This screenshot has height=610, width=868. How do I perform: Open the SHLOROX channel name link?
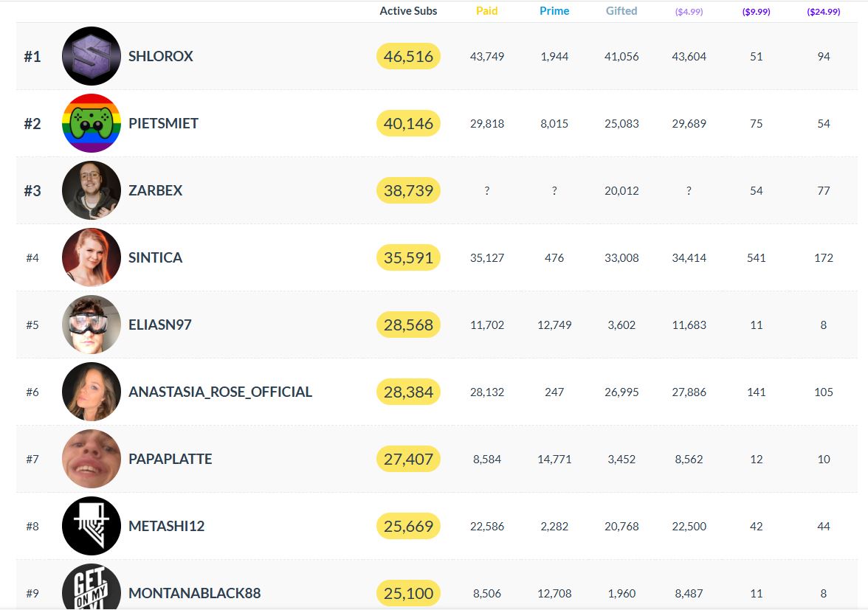160,56
